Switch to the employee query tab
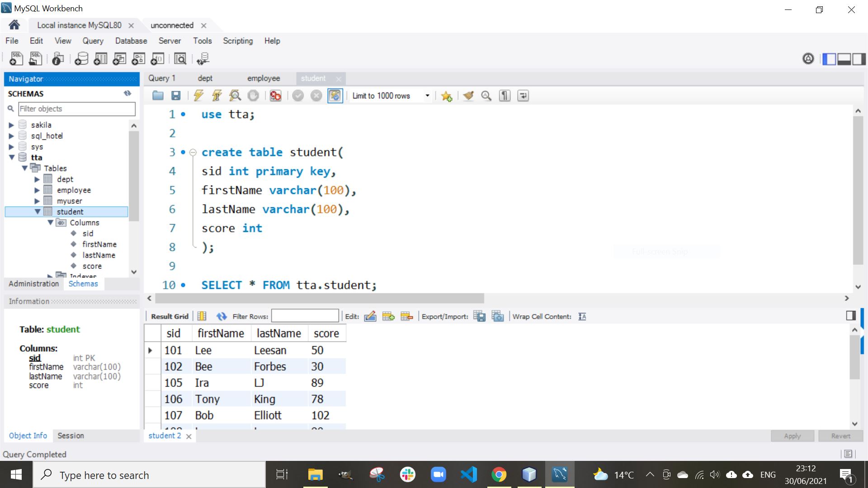Image resolution: width=868 pixels, height=488 pixels. [x=264, y=78]
